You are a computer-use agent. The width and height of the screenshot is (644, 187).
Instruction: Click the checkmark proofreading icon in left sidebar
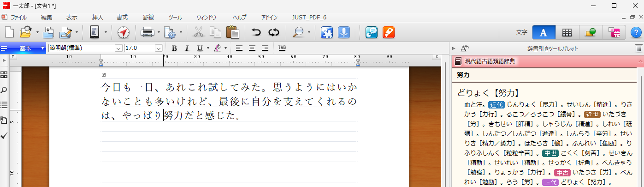click(4, 135)
